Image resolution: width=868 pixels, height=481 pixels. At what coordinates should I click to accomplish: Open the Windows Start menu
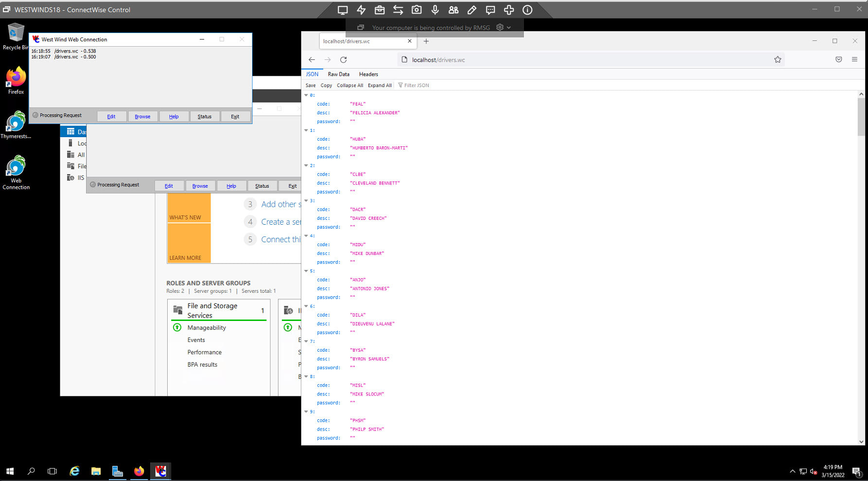coord(10,471)
